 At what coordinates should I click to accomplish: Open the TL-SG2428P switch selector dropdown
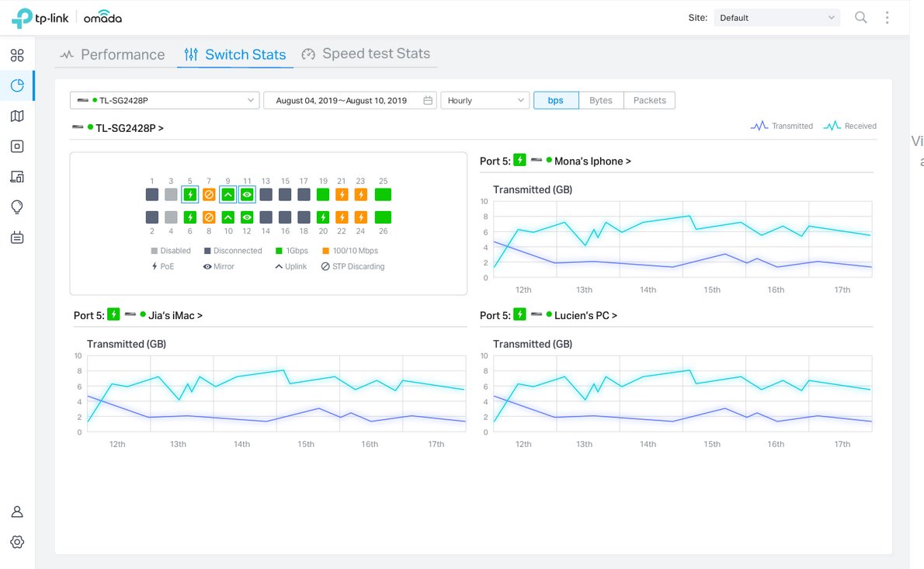pyautogui.click(x=165, y=100)
